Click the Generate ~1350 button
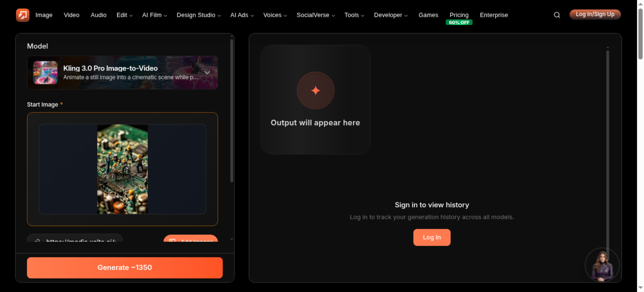The width and height of the screenshot is (644, 292). pyautogui.click(x=125, y=268)
